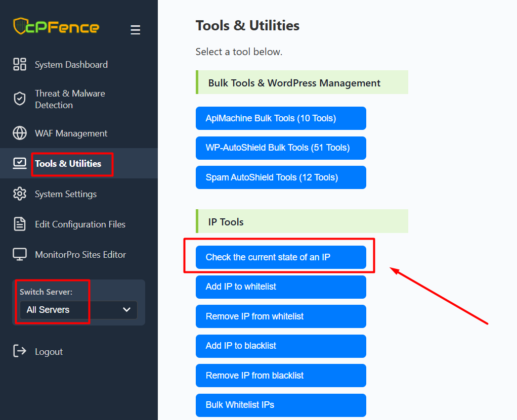The image size is (517, 420).
Task: Open MonitorPro Sites Editor
Action: pos(80,255)
